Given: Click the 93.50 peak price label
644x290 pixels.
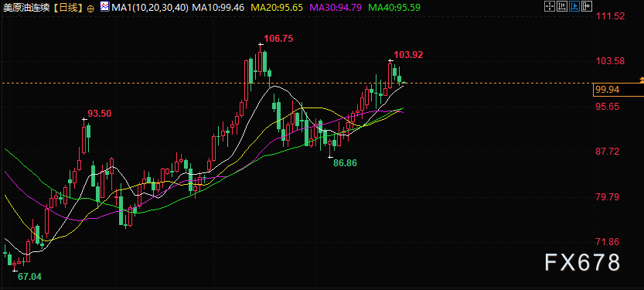Looking at the screenshot, I should [x=100, y=114].
